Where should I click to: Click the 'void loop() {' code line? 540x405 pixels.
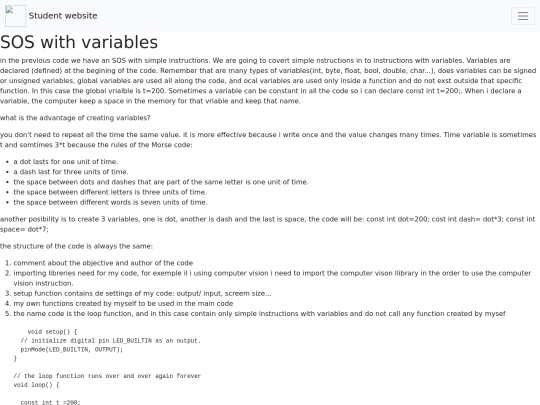click(37, 385)
